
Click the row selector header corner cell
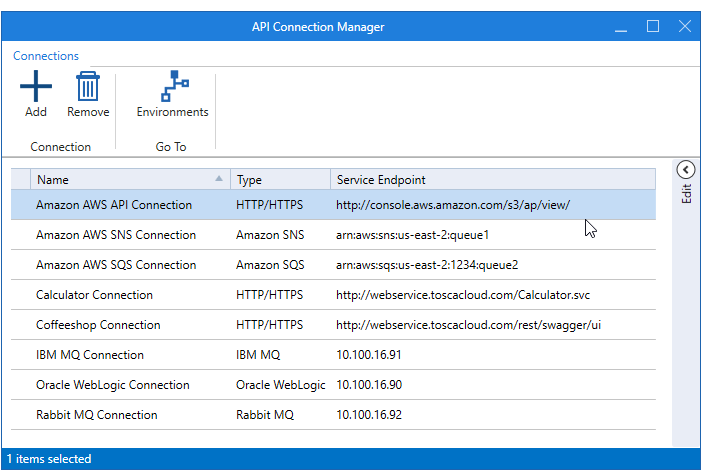20,180
